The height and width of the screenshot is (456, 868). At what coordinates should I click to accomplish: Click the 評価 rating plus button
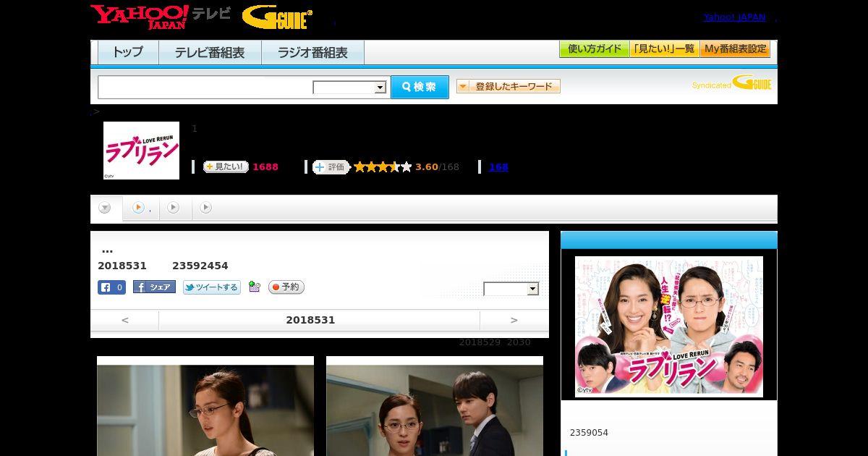click(331, 167)
